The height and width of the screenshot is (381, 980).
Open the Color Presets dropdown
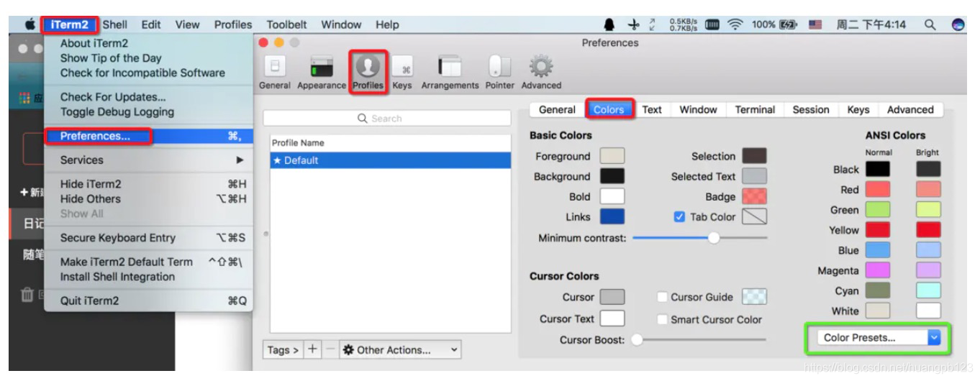click(879, 338)
